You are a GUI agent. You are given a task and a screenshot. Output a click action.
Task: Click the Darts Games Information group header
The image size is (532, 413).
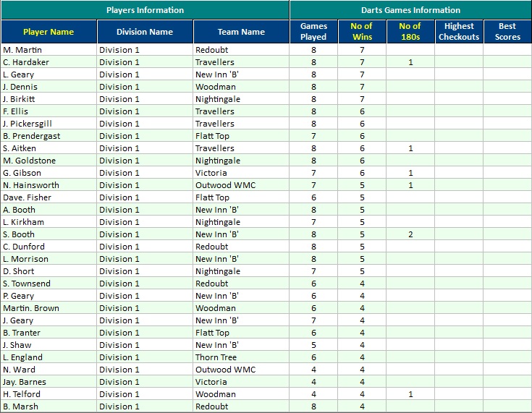click(410, 10)
